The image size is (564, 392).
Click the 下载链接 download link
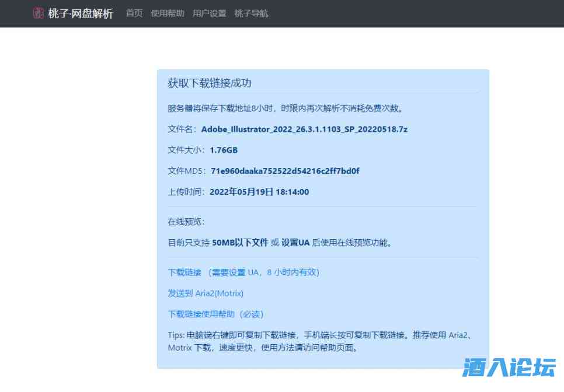coord(185,272)
